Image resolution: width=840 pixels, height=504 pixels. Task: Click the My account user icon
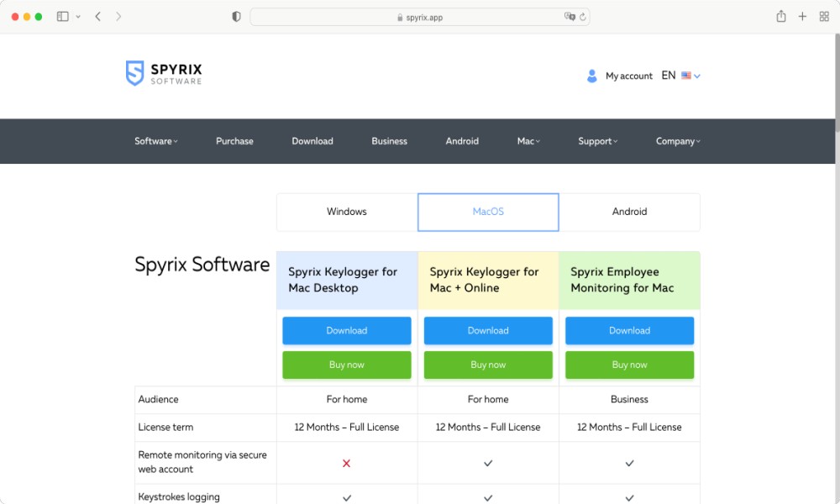pyautogui.click(x=591, y=76)
